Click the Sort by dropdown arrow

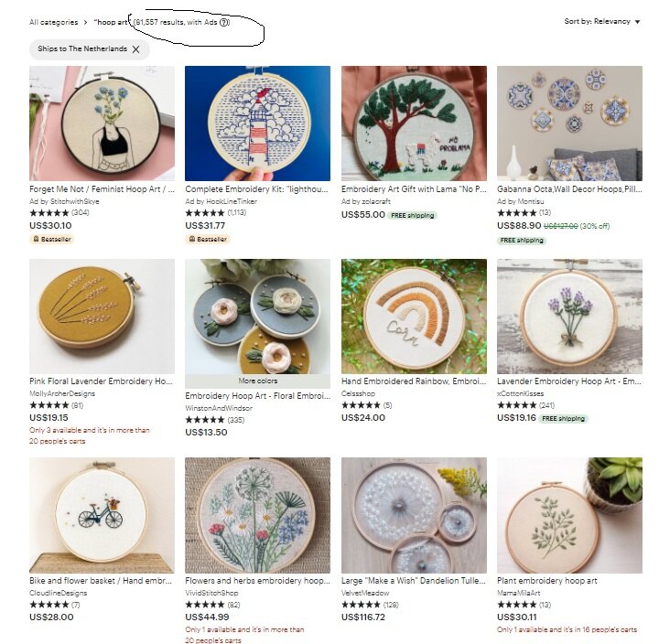pyautogui.click(x=637, y=22)
